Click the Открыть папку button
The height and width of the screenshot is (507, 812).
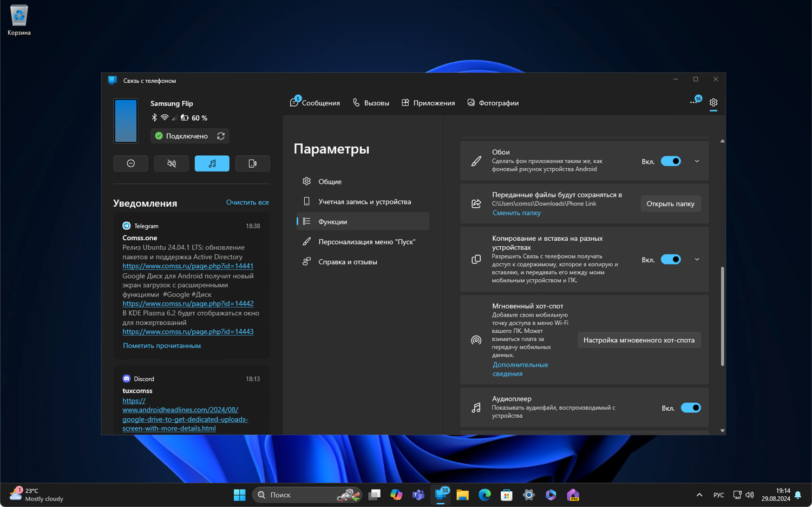670,203
